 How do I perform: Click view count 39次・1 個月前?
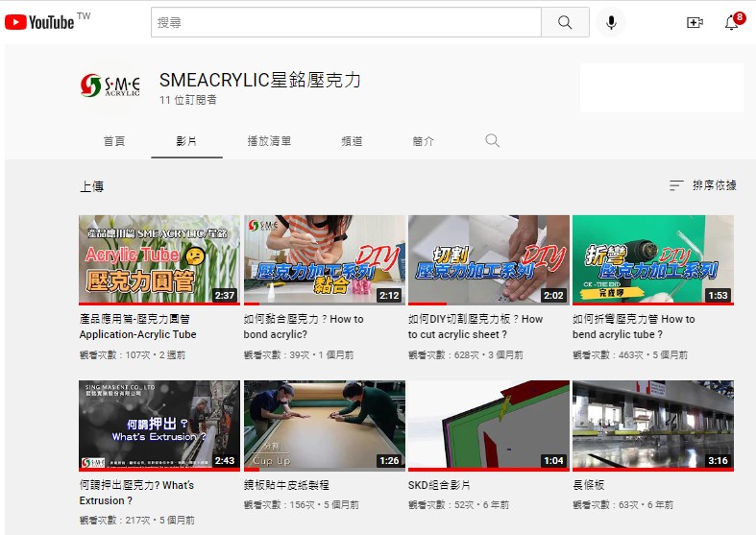tap(299, 354)
